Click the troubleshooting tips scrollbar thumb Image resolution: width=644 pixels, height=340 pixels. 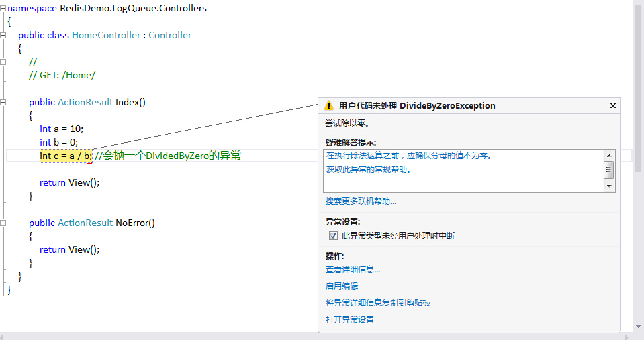point(609,170)
